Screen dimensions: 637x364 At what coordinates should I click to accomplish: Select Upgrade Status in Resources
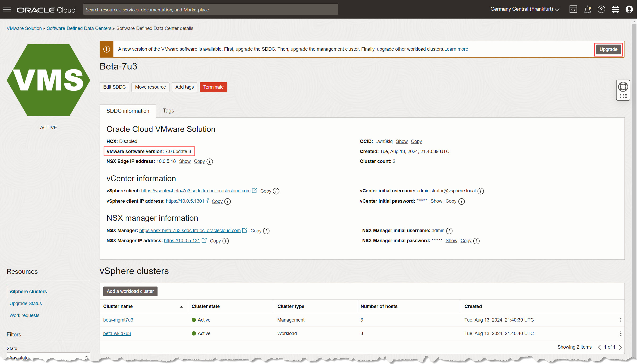26,304
